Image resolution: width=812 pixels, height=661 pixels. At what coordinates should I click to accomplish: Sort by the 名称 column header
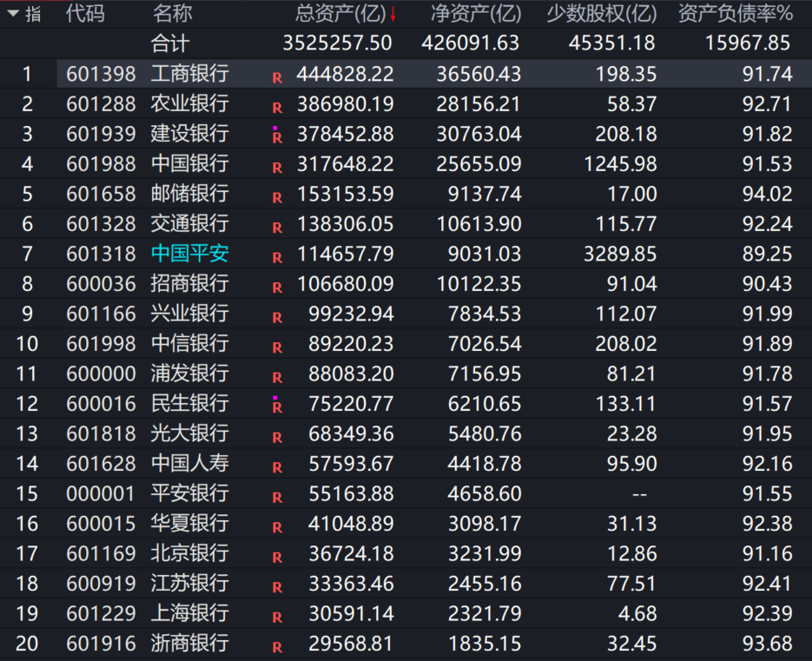point(173,14)
